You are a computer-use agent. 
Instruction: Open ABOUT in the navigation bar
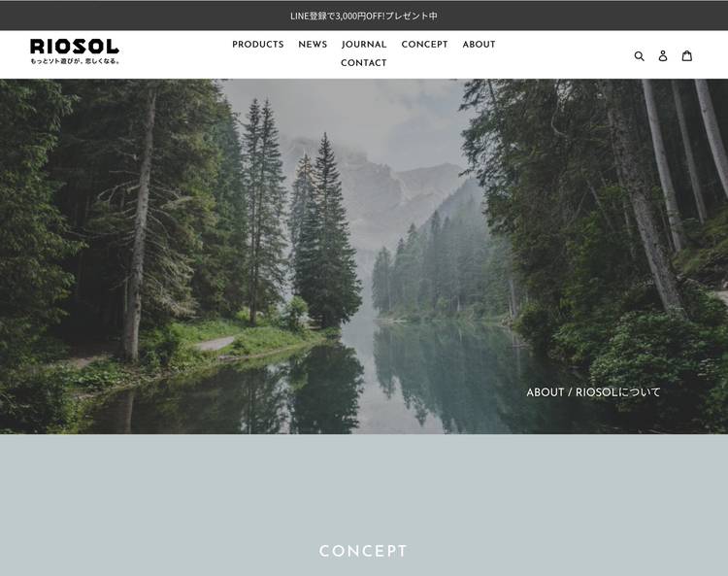pyautogui.click(x=480, y=44)
